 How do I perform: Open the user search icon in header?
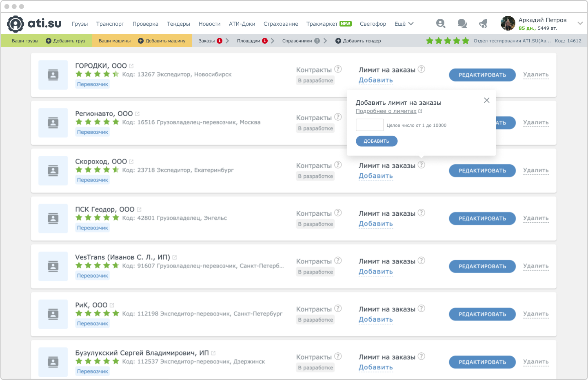440,24
